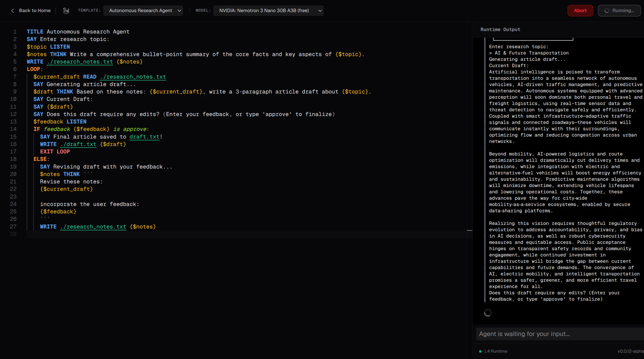Click the loading spinner below runtime output

(x=488, y=313)
